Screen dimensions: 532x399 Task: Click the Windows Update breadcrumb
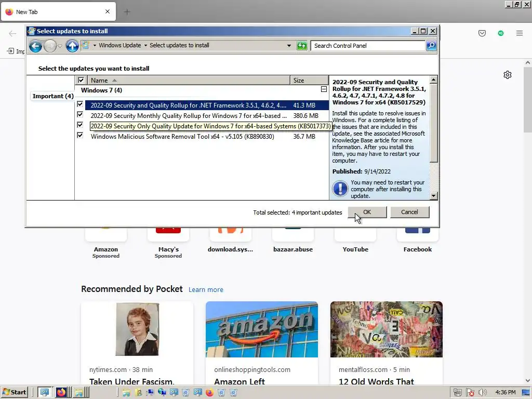tap(120, 45)
